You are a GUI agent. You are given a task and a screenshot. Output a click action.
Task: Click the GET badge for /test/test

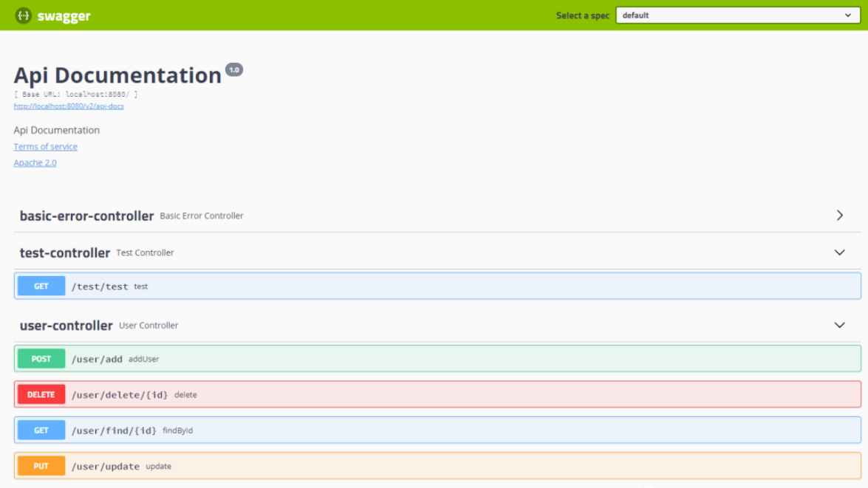pos(41,286)
